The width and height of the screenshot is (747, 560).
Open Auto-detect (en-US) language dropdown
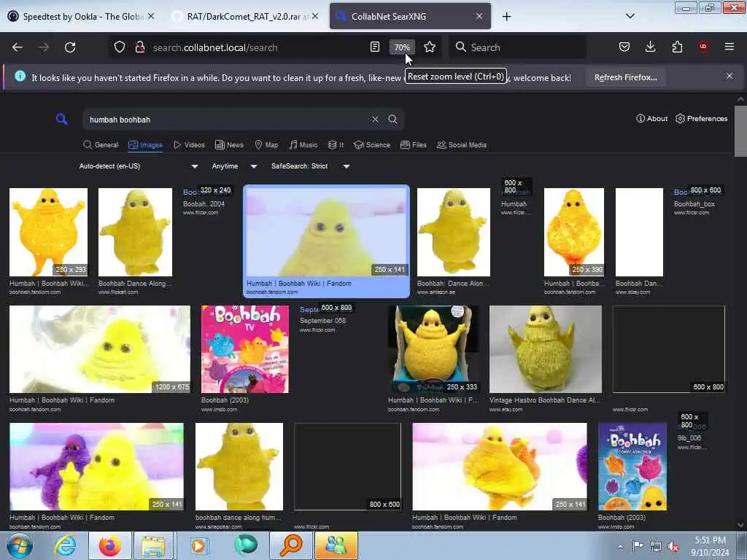pyautogui.click(x=138, y=166)
